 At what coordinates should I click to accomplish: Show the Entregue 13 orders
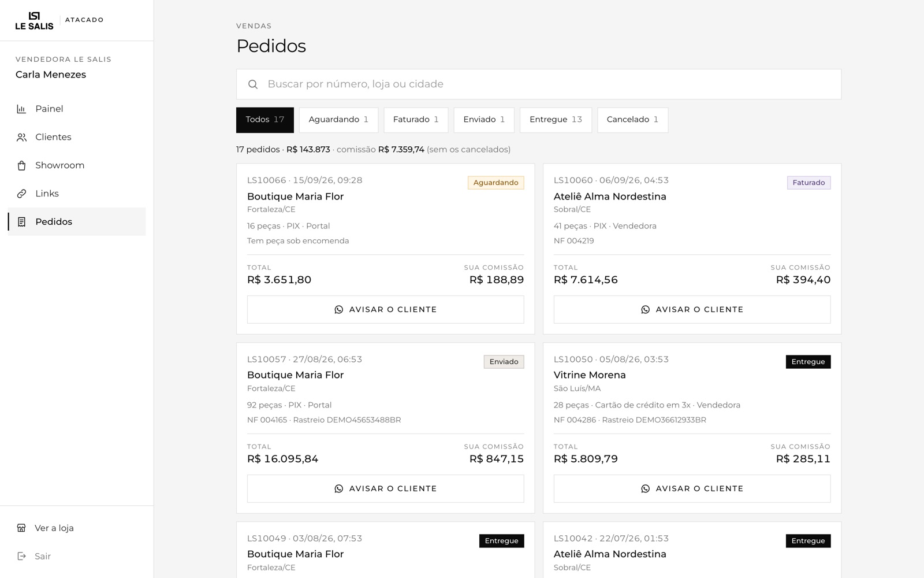556,120
